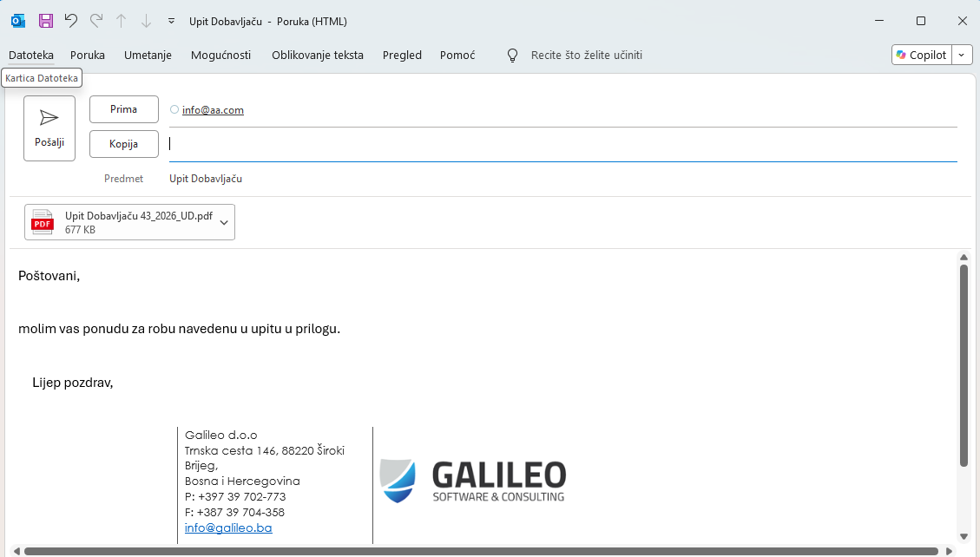Select the info@aa.com recipient
The image size is (980, 557).
[x=213, y=110]
